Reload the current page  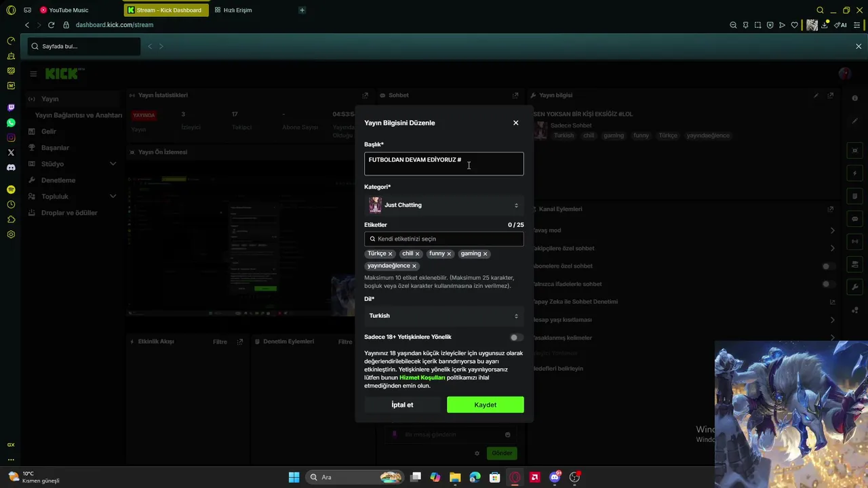tap(51, 25)
